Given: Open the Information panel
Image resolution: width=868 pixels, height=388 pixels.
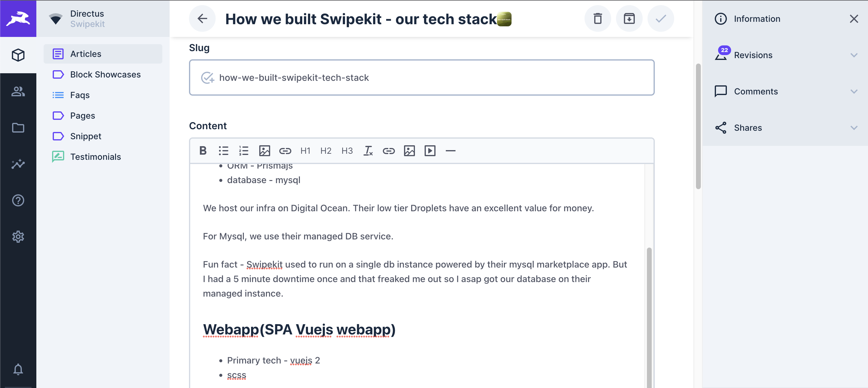Looking at the screenshot, I should pos(757,19).
